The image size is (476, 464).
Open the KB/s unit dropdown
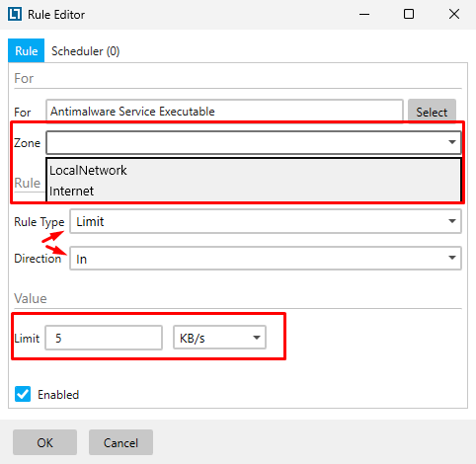point(219,338)
